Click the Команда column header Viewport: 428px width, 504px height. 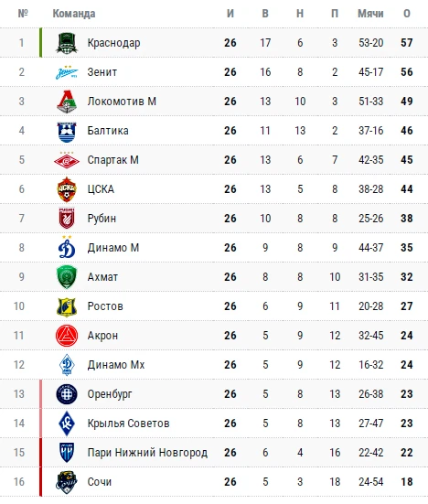tap(74, 14)
